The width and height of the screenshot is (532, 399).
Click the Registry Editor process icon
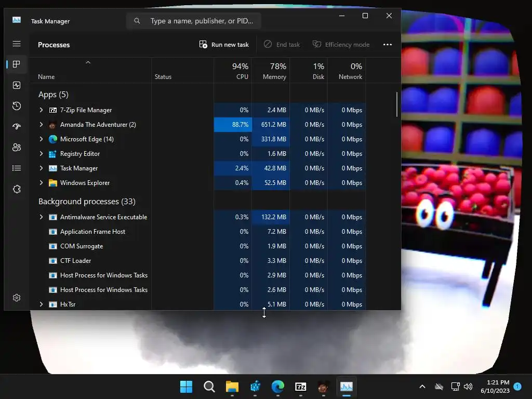click(x=52, y=154)
